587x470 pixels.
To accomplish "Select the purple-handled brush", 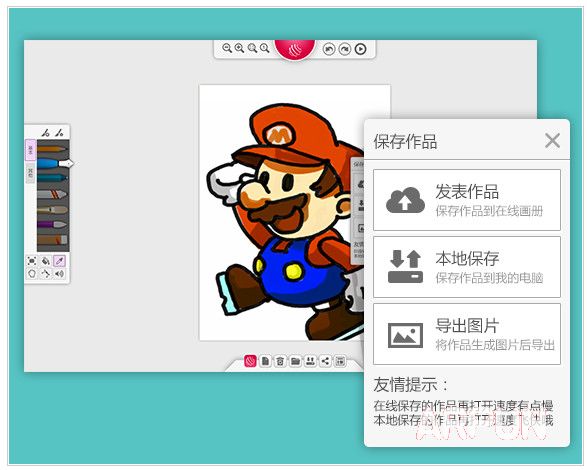I will (x=52, y=225).
